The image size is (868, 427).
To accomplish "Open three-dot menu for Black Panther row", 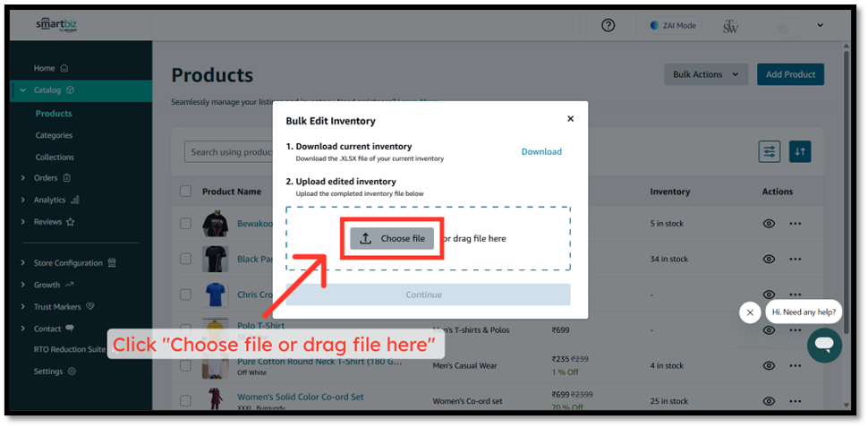I will click(796, 259).
